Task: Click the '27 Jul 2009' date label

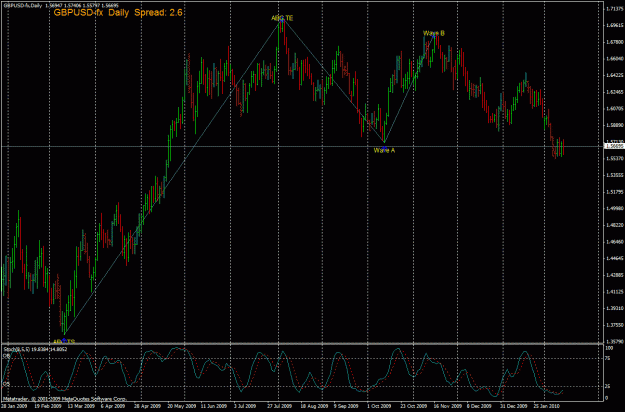Action: (x=281, y=406)
